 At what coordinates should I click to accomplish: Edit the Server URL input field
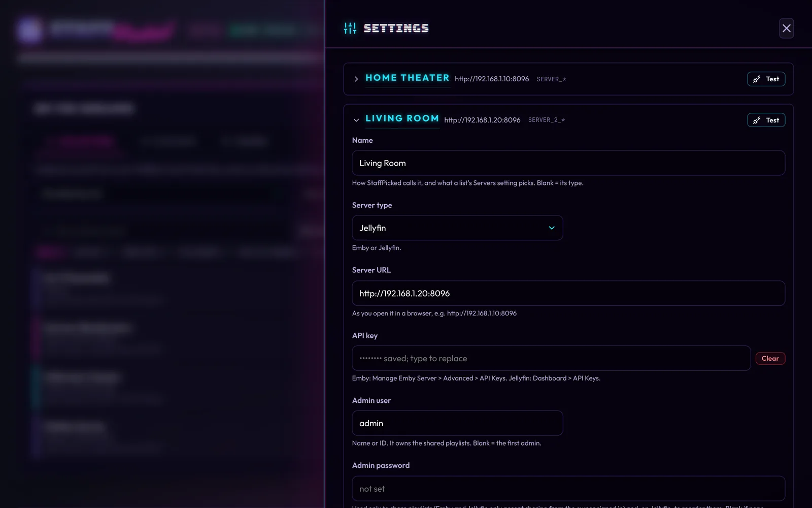pyautogui.click(x=568, y=293)
